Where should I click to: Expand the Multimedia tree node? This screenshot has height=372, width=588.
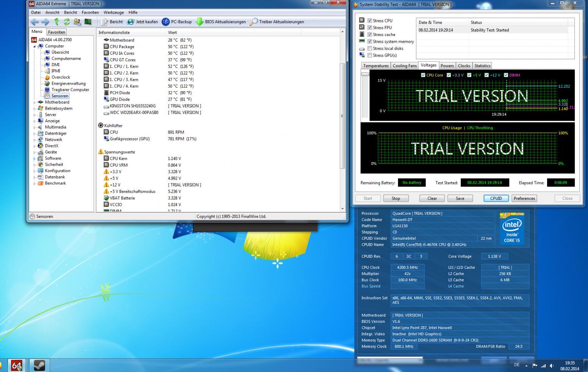[34, 127]
